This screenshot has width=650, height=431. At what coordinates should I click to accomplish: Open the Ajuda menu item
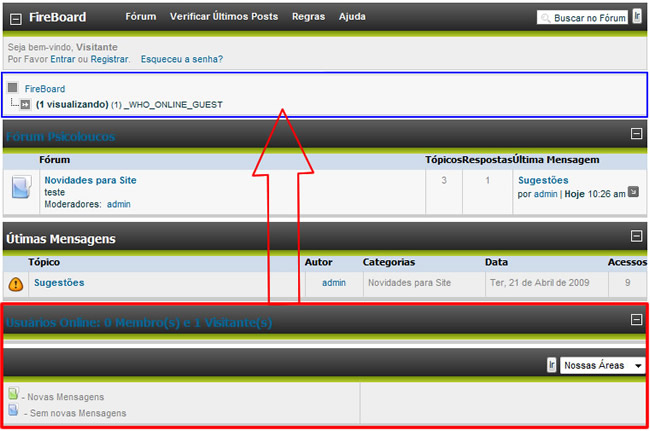(x=352, y=17)
